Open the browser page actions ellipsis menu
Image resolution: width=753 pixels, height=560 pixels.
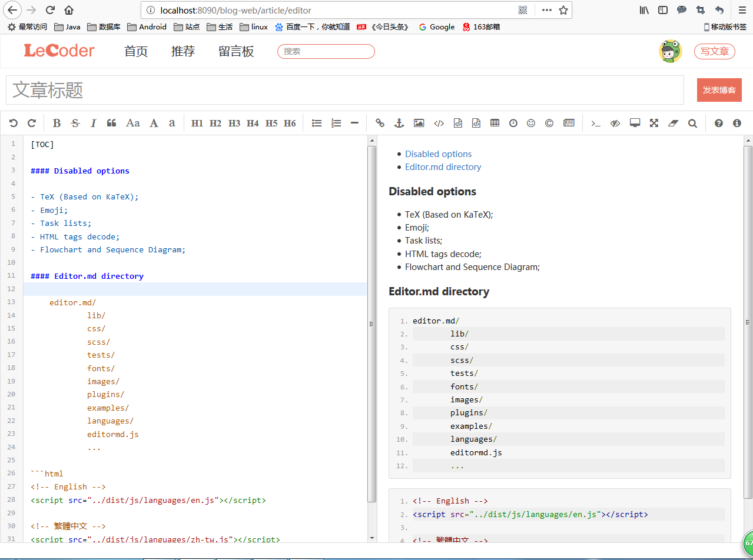pos(547,10)
